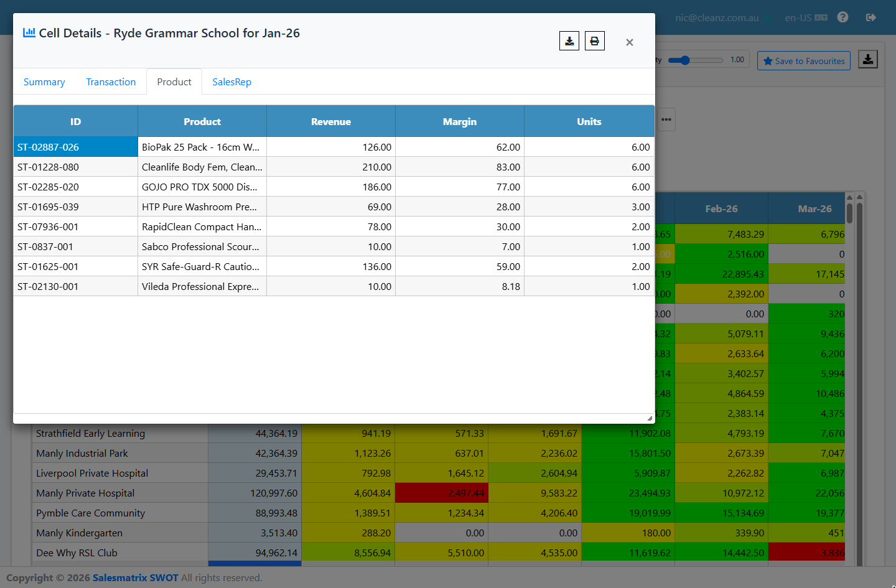Sort by the Product column header
This screenshot has width=896, height=588.
click(x=202, y=121)
